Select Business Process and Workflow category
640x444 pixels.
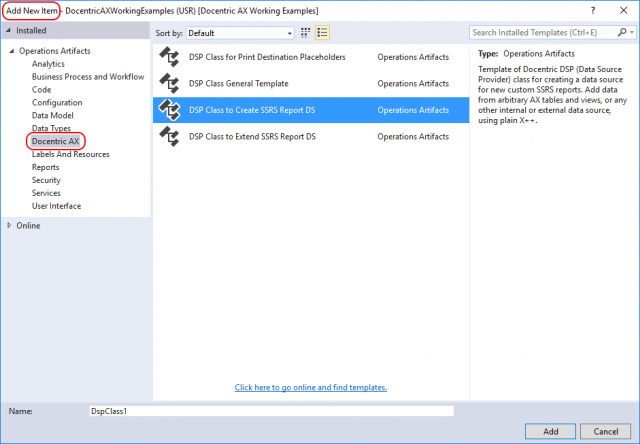(88, 77)
